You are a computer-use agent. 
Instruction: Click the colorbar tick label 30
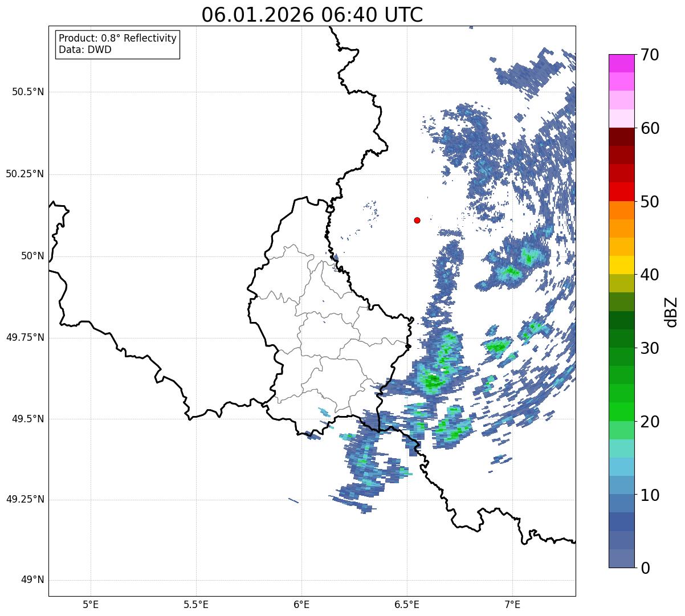click(x=650, y=348)
